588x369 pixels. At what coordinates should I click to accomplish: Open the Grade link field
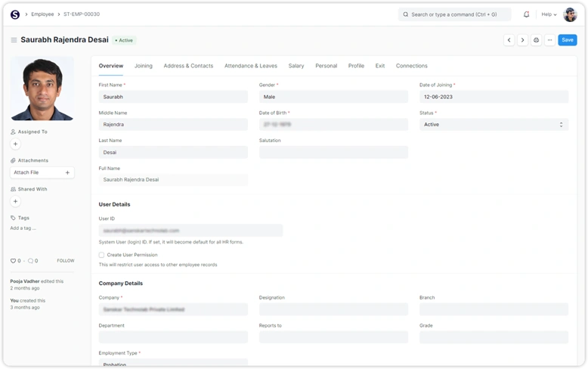pyautogui.click(x=494, y=337)
